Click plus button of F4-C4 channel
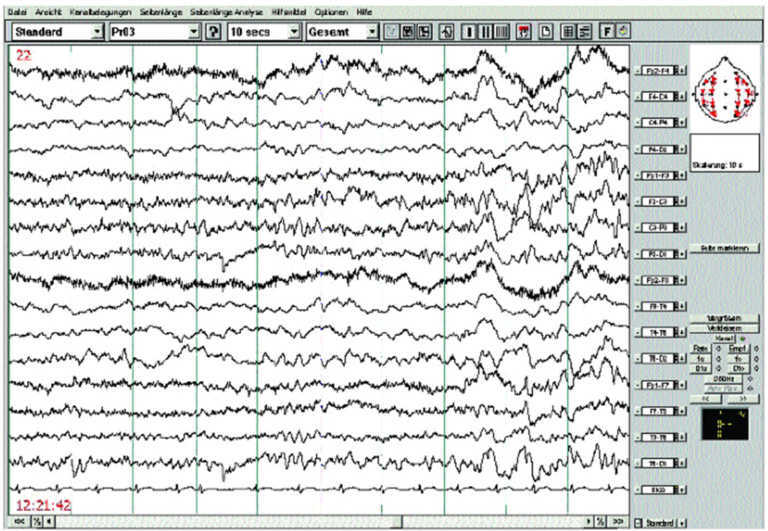The width and height of the screenshot is (768, 531). (682, 97)
